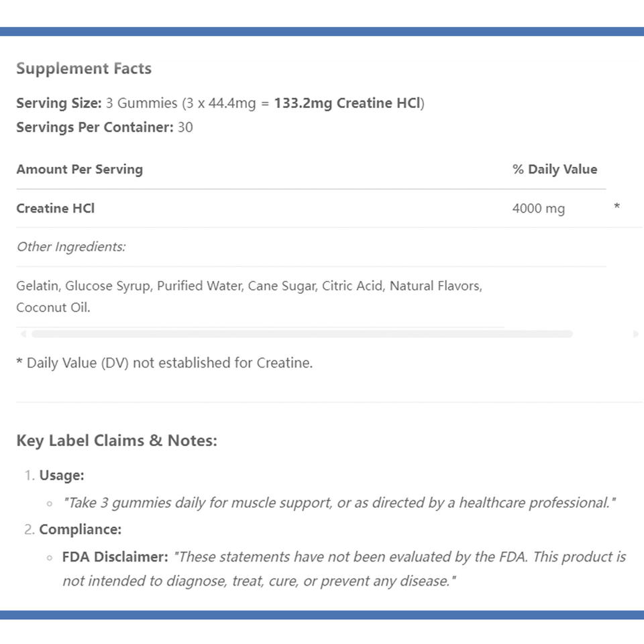Click the 4000 mg value cell

coord(538,209)
